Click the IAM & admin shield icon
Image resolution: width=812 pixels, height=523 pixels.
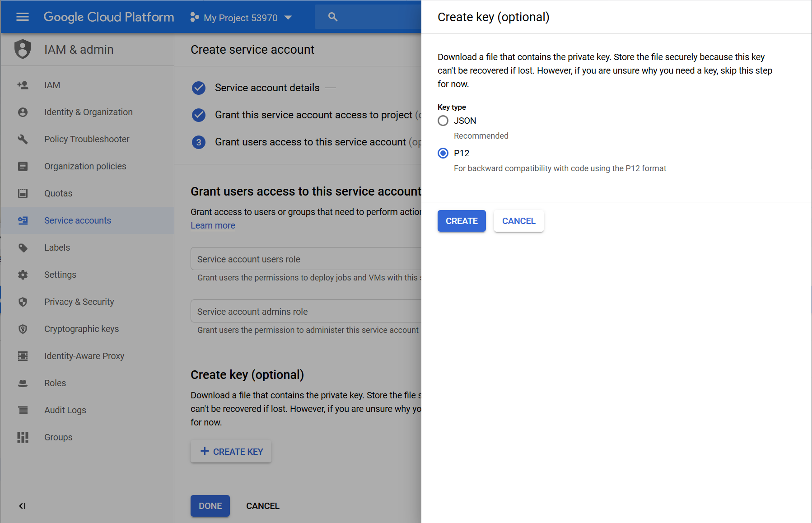tap(23, 49)
